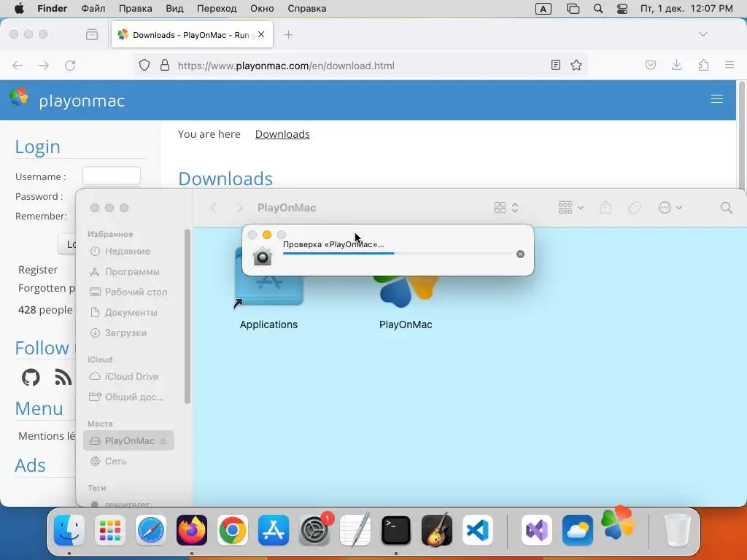The width and height of the screenshot is (747, 560).
Task: Open the App Store dock icon
Action: click(x=274, y=530)
